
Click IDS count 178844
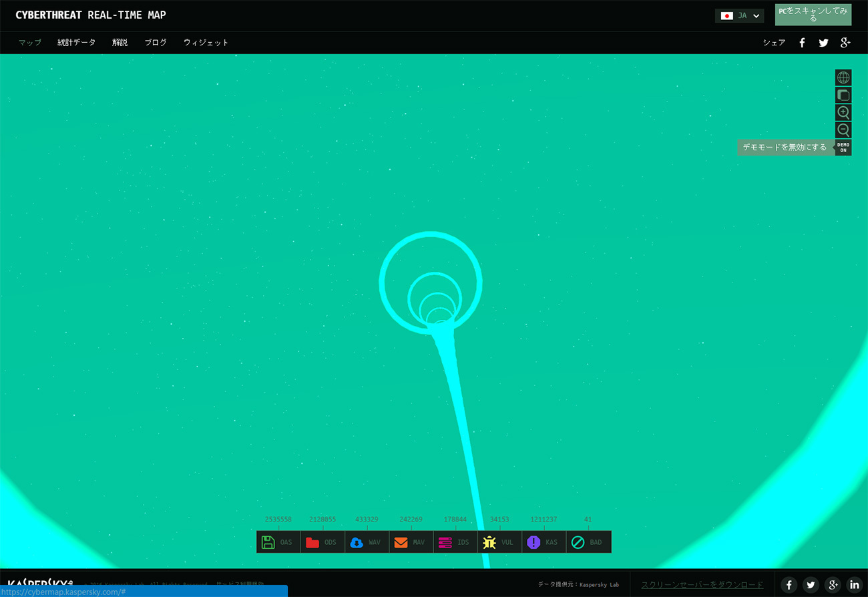click(x=455, y=520)
